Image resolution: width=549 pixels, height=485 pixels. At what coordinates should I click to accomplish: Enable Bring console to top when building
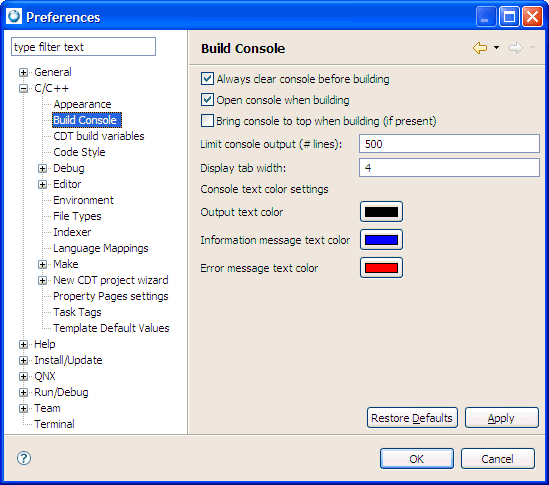(x=207, y=121)
